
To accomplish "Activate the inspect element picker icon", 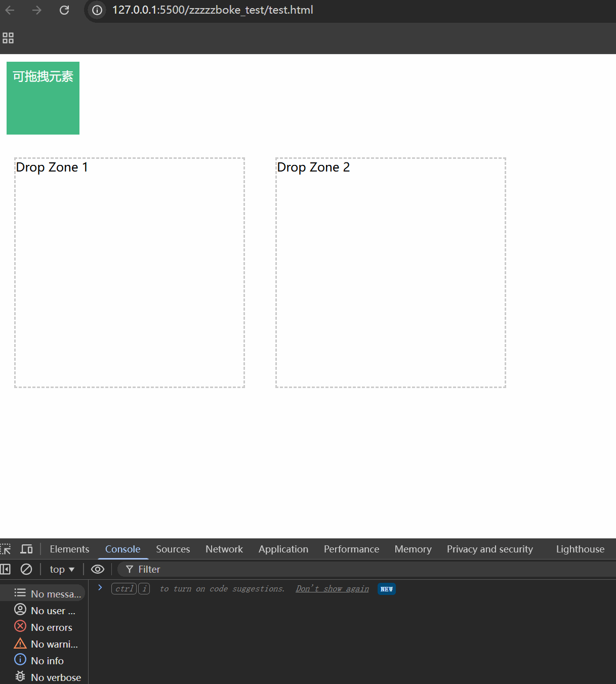I will click(6, 549).
